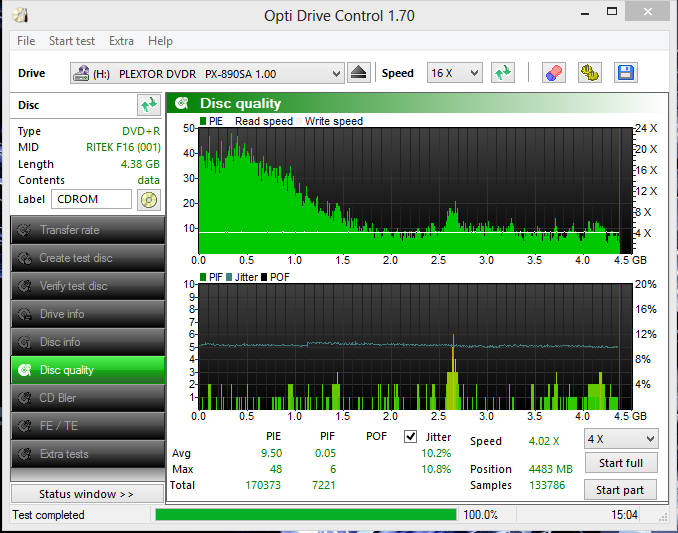
Task: Toggle the Jitter checkbox
Action: point(410,437)
